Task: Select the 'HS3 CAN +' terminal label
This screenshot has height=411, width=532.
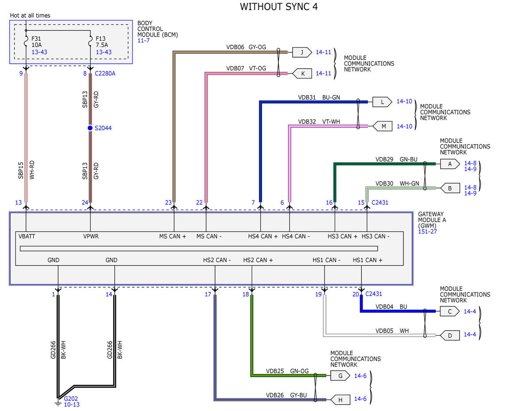Action: coord(343,236)
